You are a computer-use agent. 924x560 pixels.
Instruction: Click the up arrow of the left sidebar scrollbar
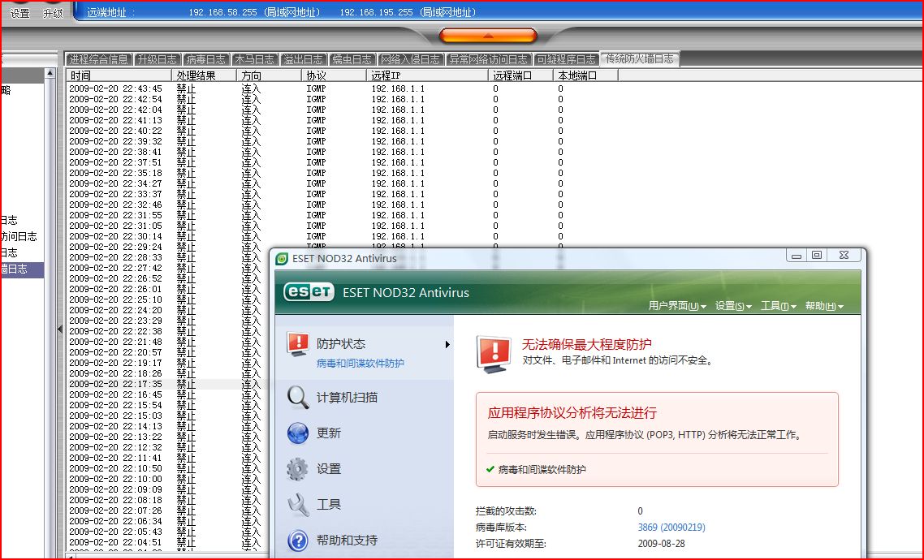coord(50,74)
